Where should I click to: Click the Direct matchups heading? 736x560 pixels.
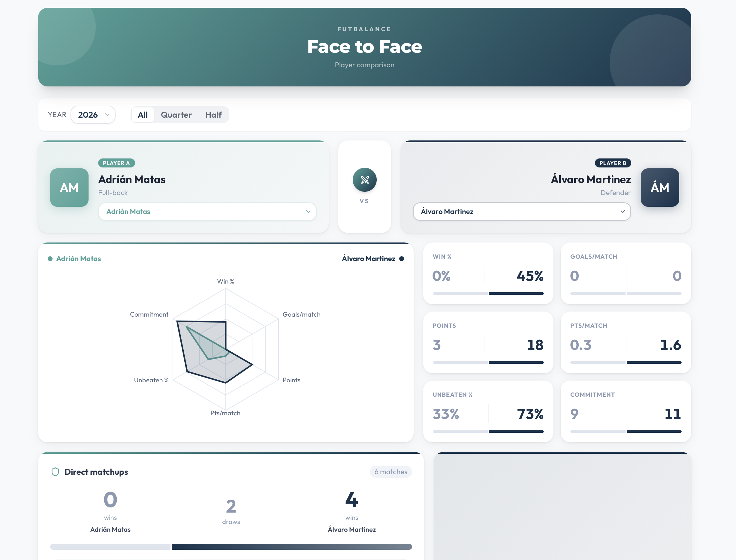point(96,472)
